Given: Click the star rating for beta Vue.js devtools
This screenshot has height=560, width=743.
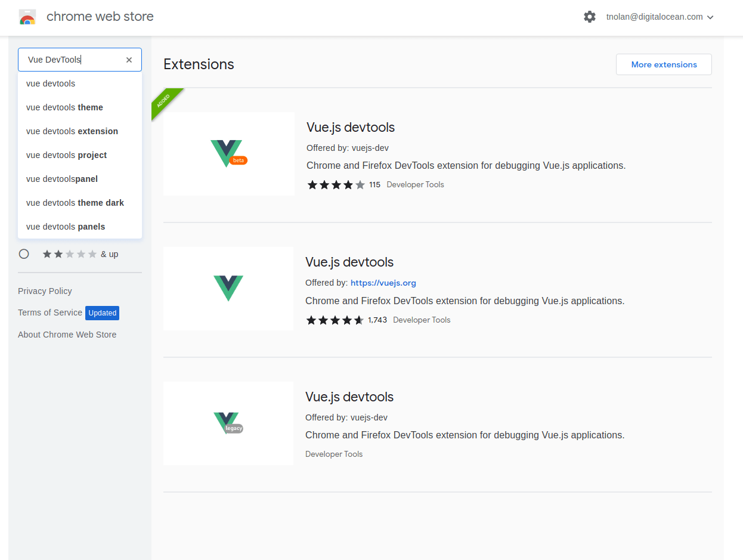Looking at the screenshot, I should 336,185.
